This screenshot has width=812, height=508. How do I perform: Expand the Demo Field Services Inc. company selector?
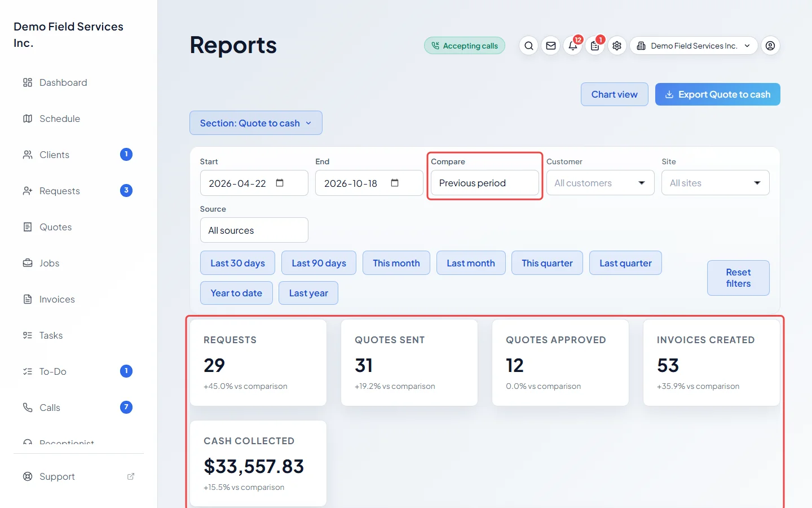pos(694,46)
